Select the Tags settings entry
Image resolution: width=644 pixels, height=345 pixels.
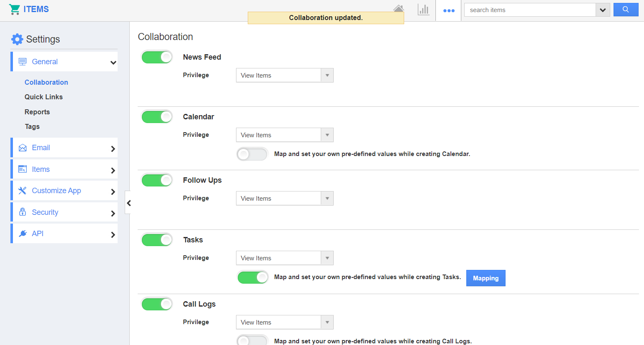pyautogui.click(x=32, y=126)
